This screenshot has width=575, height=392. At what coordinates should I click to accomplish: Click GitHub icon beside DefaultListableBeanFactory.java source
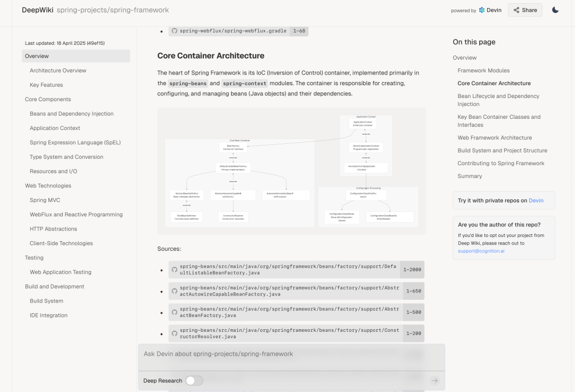[175, 269]
